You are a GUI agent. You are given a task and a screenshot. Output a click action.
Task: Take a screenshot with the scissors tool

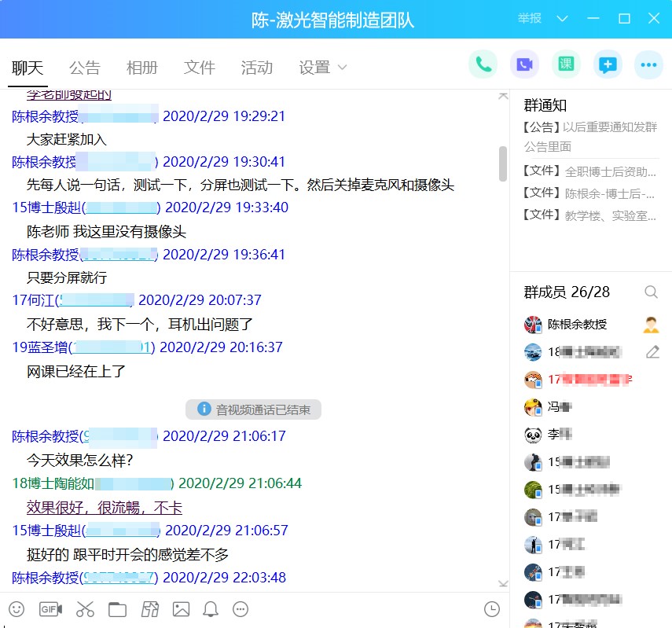tap(85, 609)
